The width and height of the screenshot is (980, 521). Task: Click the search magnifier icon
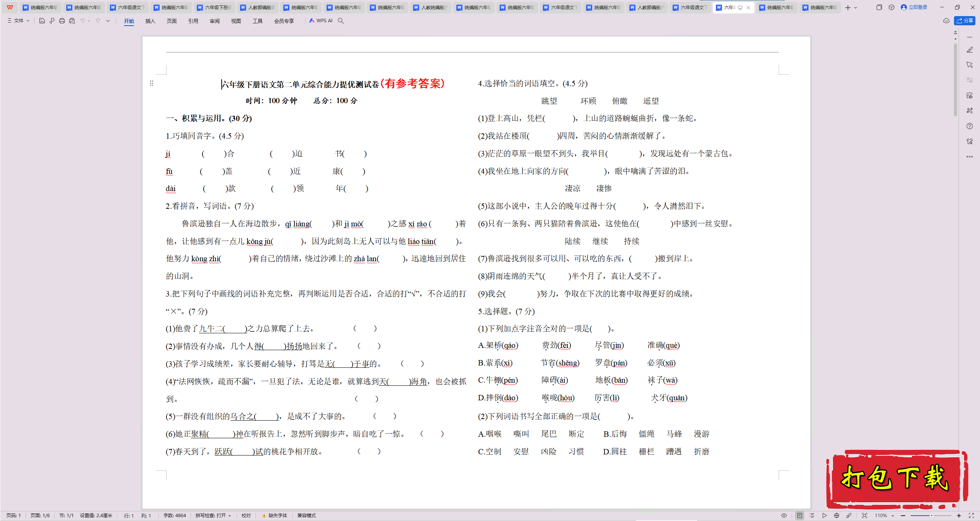pos(341,21)
